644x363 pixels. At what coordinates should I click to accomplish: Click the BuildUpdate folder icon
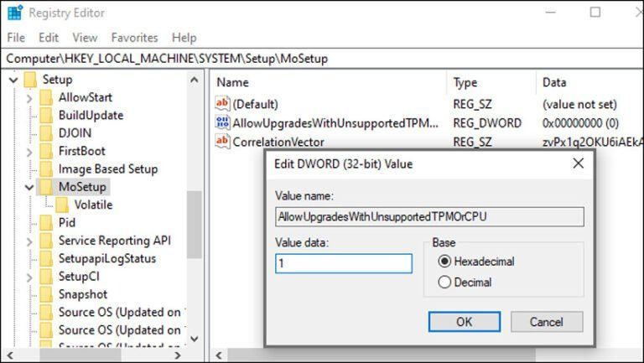point(46,116)
